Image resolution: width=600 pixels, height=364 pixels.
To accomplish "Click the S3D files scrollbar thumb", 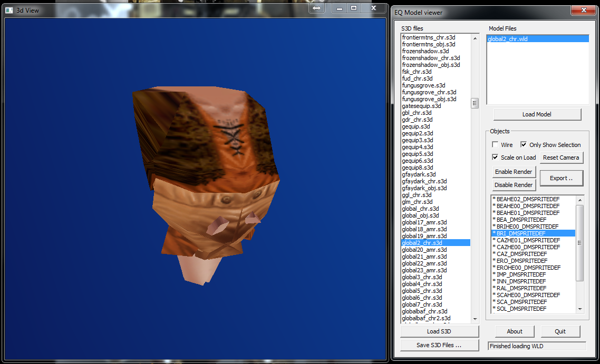I will point(475,103).
